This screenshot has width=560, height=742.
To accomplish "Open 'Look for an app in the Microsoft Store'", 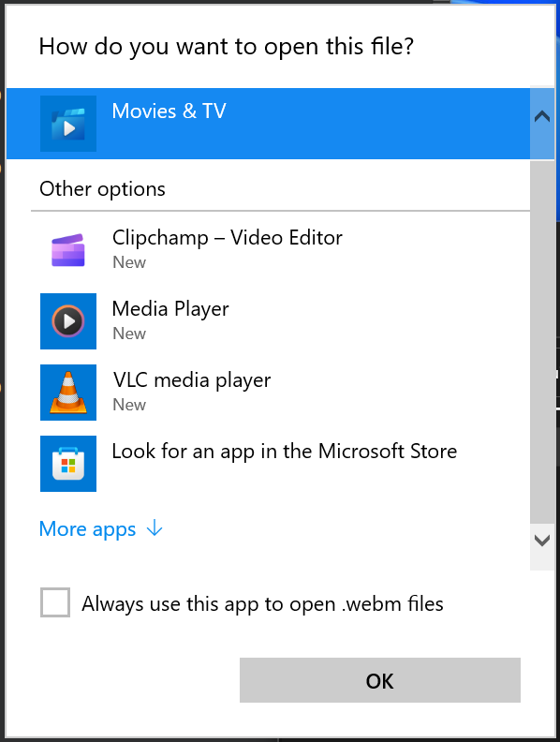I will (285, 451).
